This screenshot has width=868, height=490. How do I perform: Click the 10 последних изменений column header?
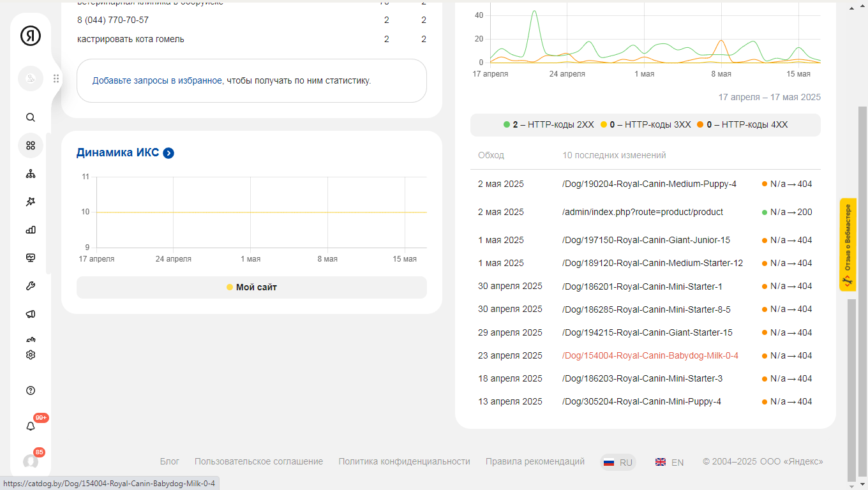pos(614,155)
